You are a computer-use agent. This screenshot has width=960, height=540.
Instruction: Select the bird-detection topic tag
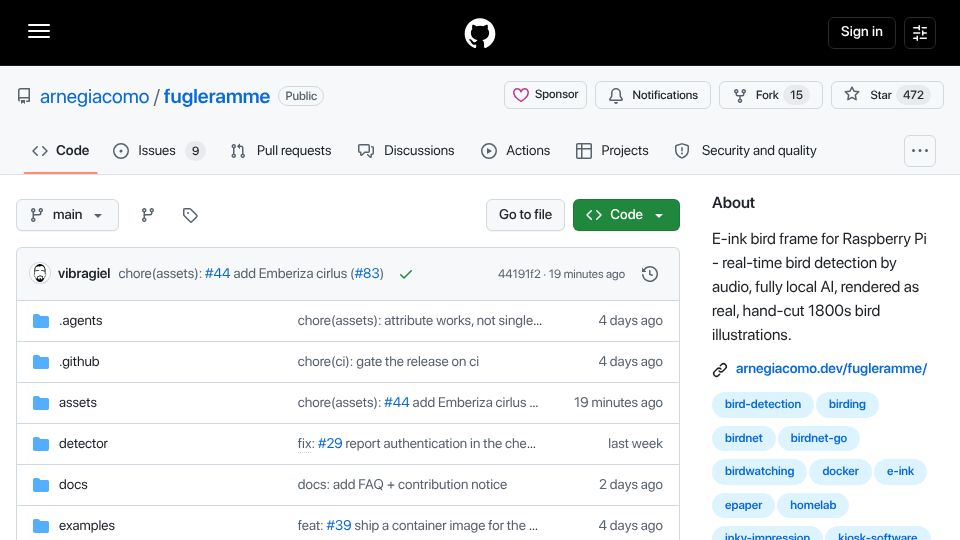tap(762, 404)
